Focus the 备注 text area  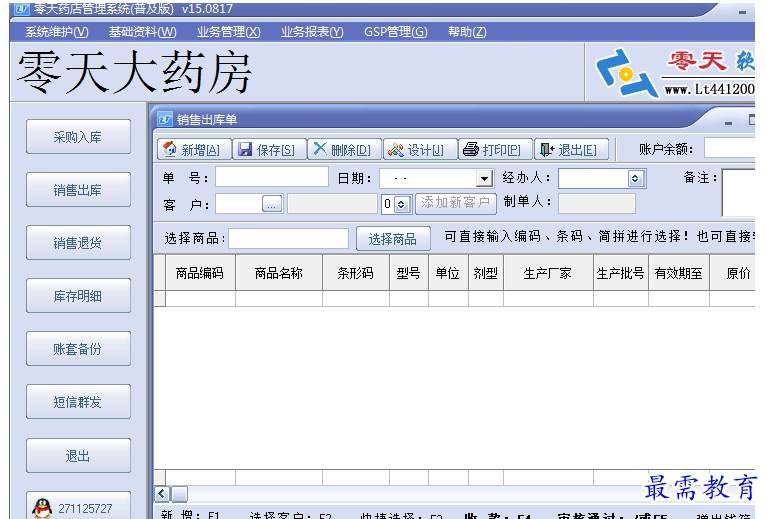739,193
